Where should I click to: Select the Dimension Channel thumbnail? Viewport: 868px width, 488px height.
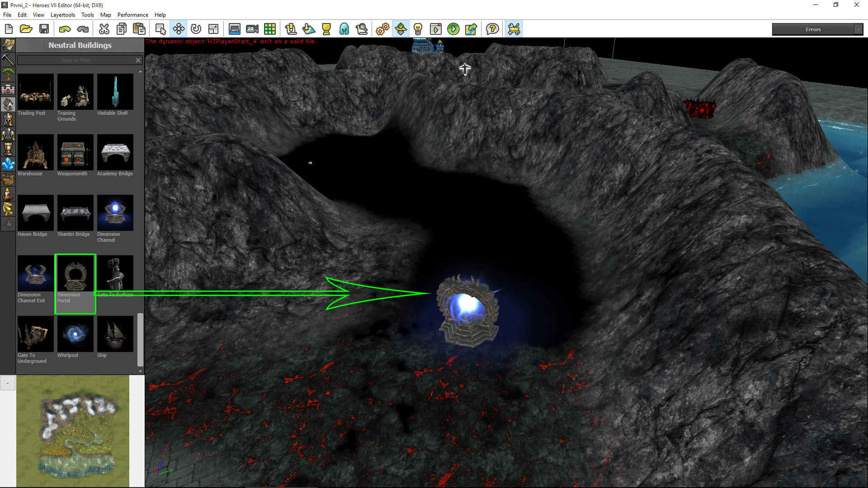(x=115, y=213)
